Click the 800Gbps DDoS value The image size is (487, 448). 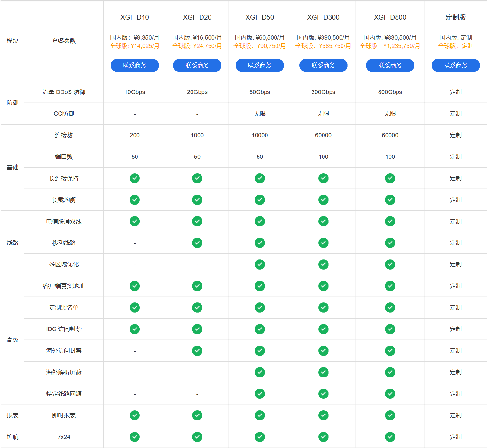390,92
